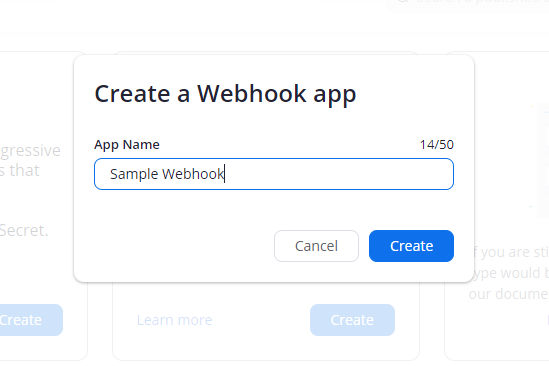Click the blue Create button in dialog

[x=411, y=246]
